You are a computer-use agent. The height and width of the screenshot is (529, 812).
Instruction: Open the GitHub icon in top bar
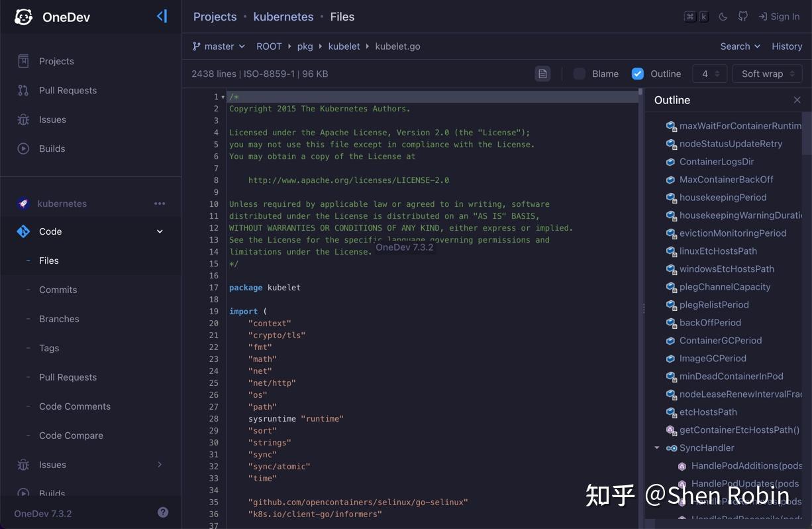tap(742, 17)
